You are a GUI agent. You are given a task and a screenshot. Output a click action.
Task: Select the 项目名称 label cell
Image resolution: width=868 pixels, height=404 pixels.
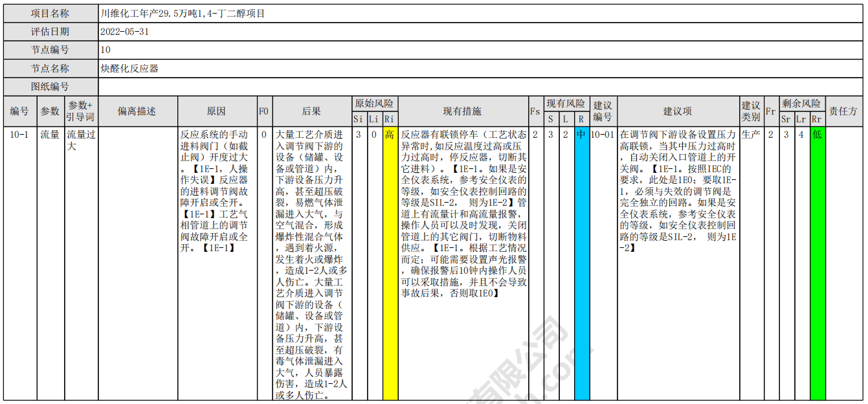tap(50, 14)
